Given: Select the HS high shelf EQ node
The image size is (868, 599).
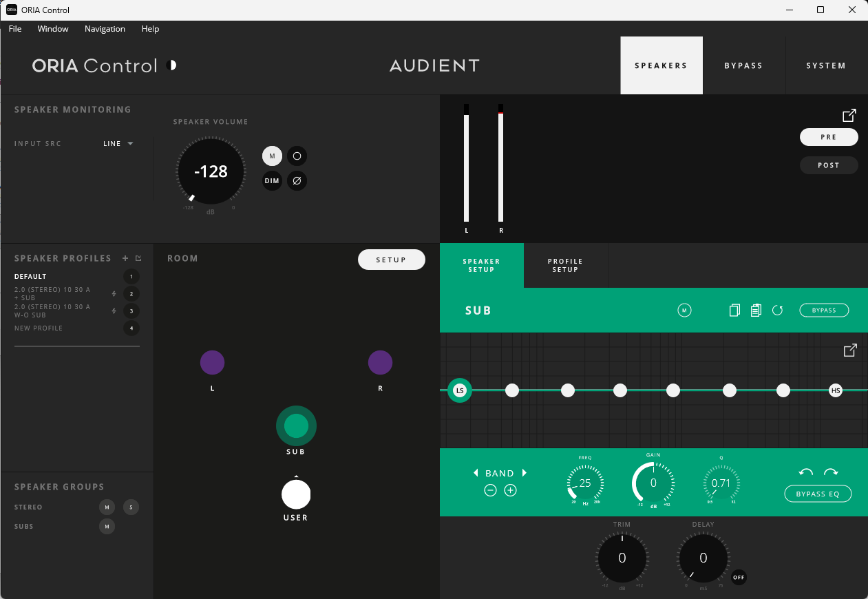Looking at the screenshot, I should (836, 390).
